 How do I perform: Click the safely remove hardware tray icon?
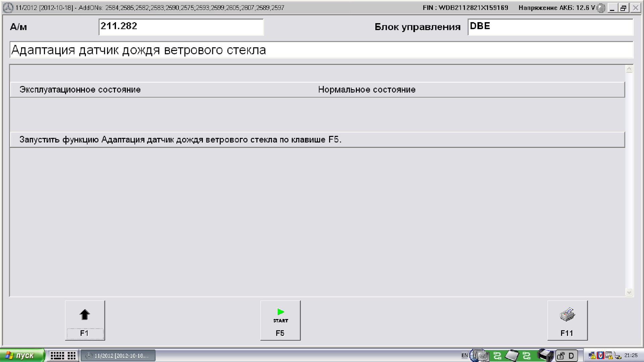coord(618,356)
